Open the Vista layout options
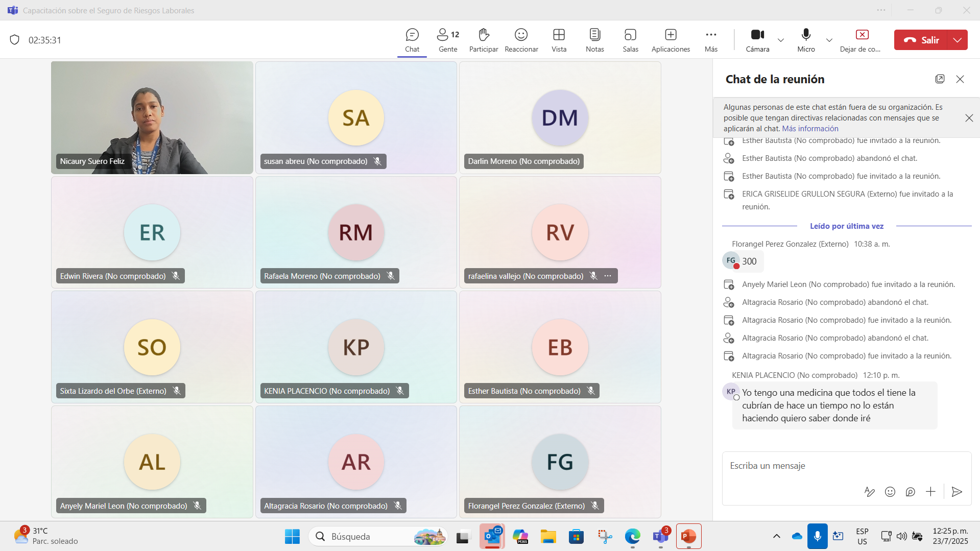 (559, 40)
